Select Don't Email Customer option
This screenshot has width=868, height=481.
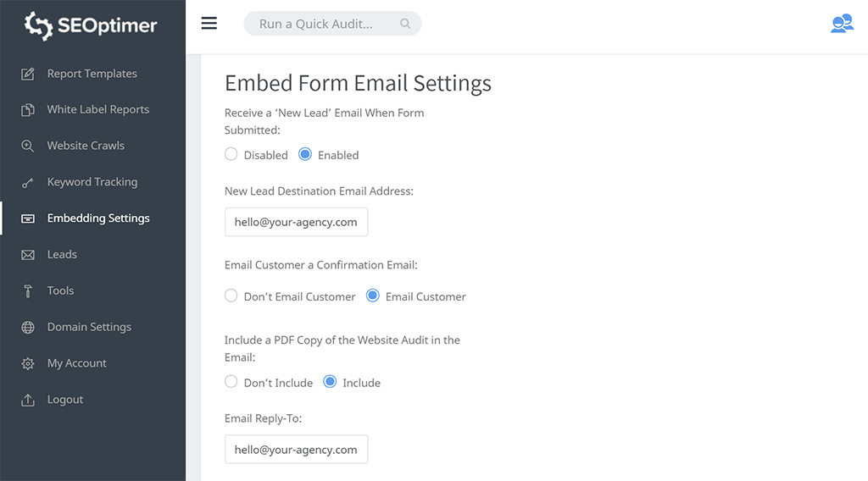tap(231, 296)
